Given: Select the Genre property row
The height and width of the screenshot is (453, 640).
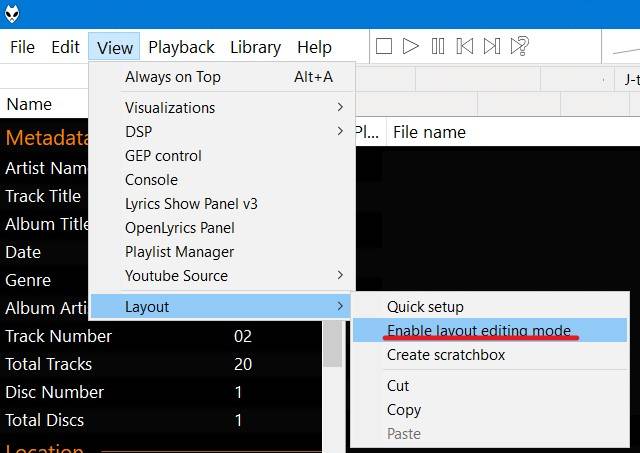Looking at the screenshot, I should [44, 280].
